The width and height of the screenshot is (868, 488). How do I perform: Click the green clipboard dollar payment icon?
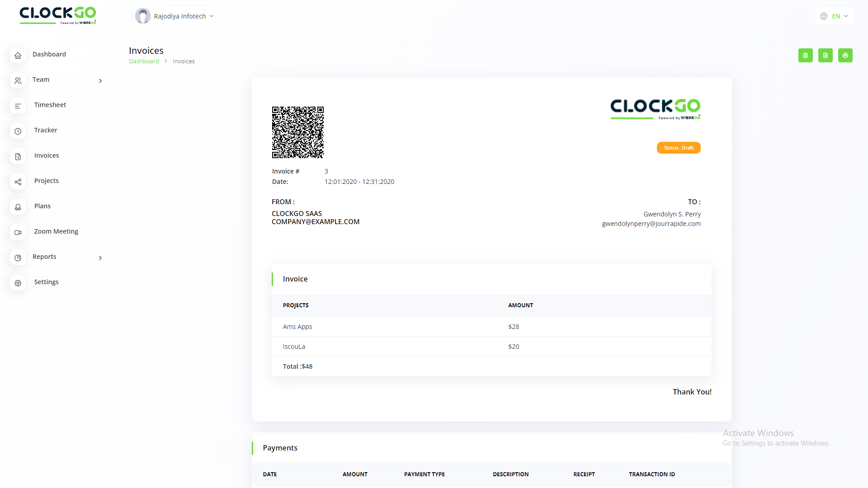(x=805, y=55)
